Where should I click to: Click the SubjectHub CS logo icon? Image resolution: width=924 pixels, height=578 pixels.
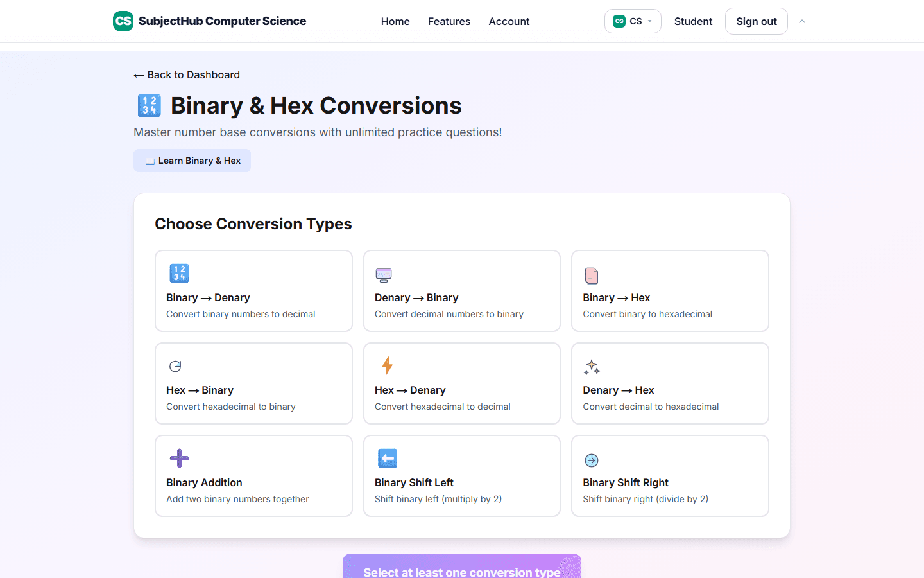[x=123, y=21]
